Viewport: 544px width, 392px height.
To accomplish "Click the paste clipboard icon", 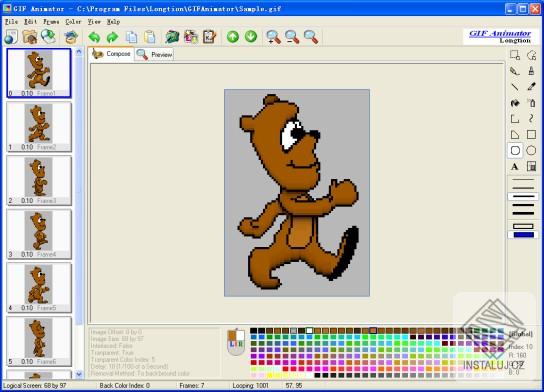I will [150, 37].
